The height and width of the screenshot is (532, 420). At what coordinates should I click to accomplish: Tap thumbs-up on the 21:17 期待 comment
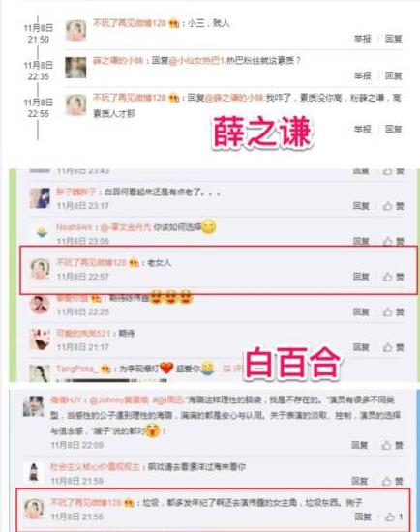[394, 347]
